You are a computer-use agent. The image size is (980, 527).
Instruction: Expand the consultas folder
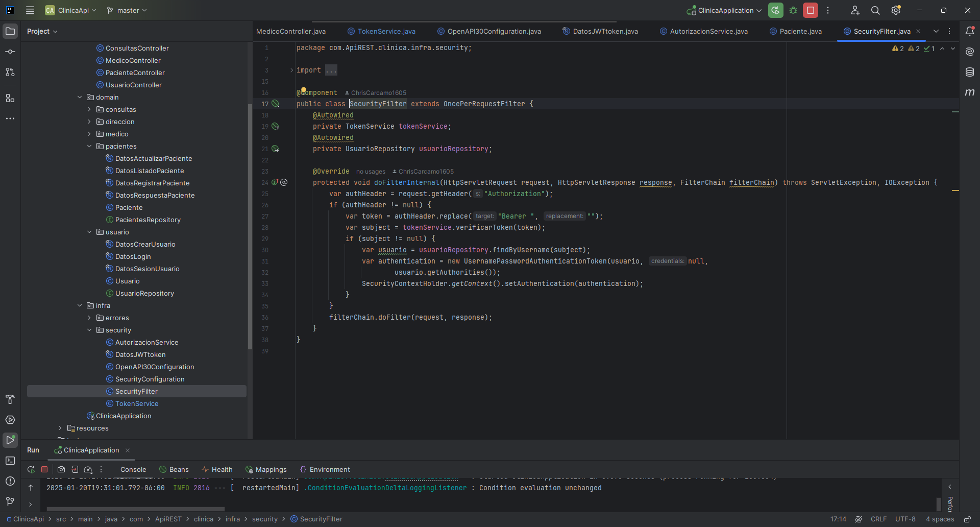coord(89,109)
